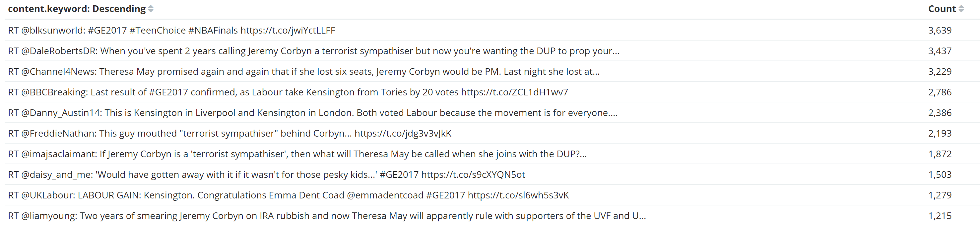The image size is (980, 234).
Task: Open the https://t.co/sl6wh5s3vK link
Action: click(518, 195)
